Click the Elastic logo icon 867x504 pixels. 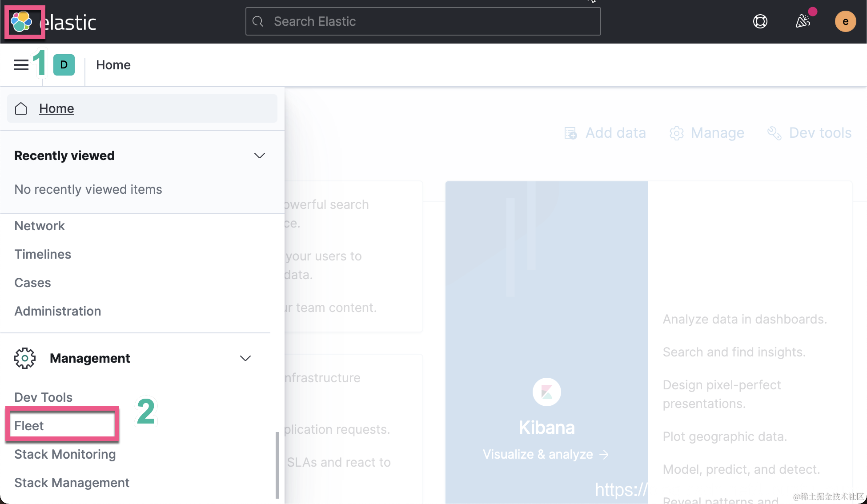21,22
